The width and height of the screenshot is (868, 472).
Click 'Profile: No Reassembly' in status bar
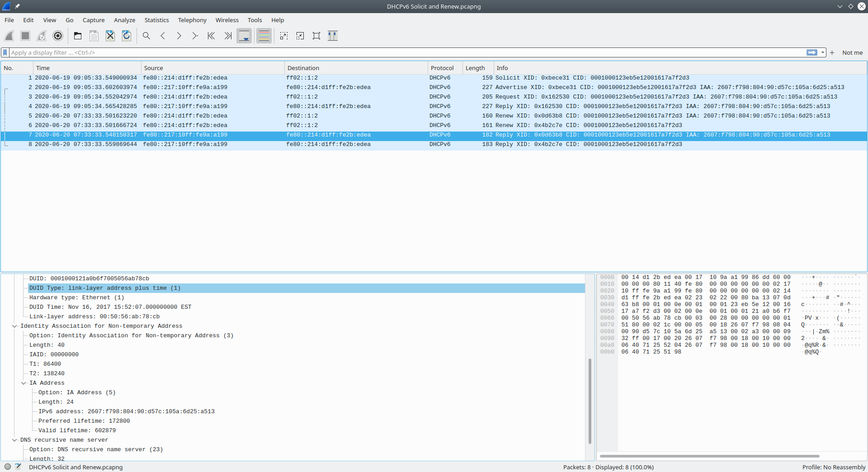tap(834, 467)
